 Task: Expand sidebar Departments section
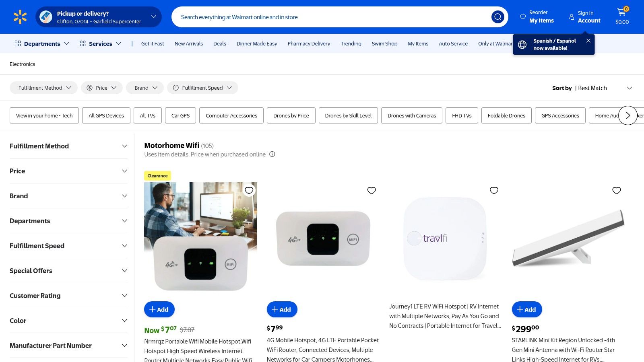coord(68,221)
